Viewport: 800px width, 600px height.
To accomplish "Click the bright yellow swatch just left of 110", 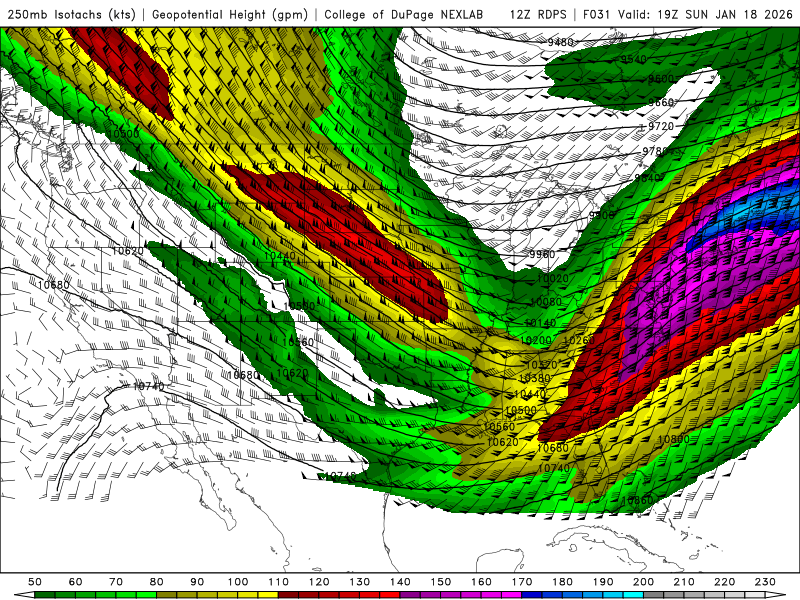I will click(268, 595).
